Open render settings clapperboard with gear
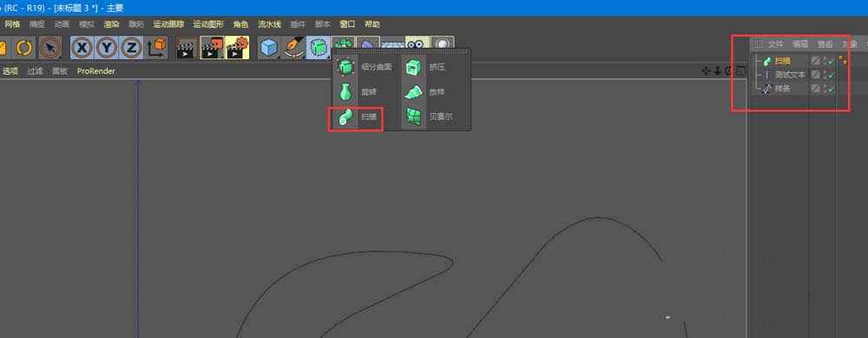 (237, 48)
